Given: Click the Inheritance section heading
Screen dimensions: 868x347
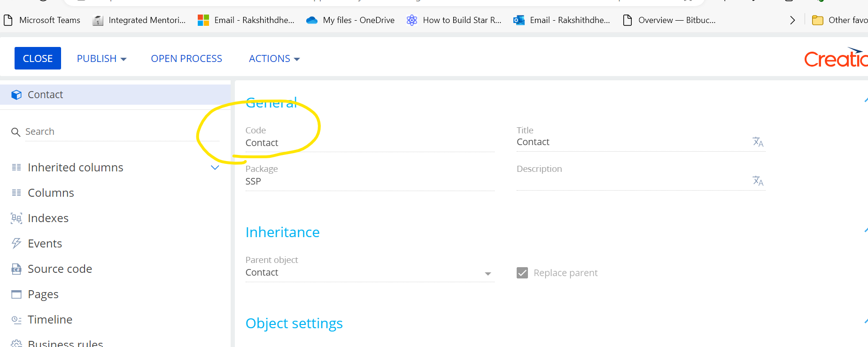Looking at the screenshot, I should tap(282, 232).
